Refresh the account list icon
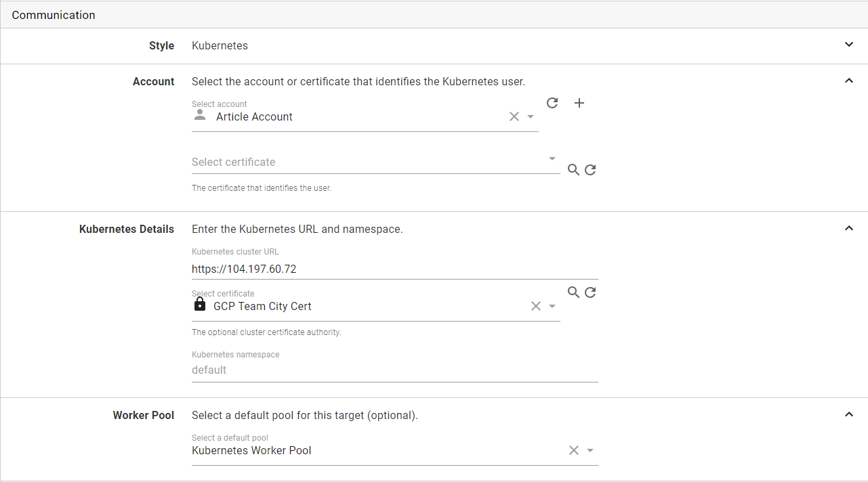The width and height of the screenshot is (868, 482). pyautogui.click(x=552, y=103)
